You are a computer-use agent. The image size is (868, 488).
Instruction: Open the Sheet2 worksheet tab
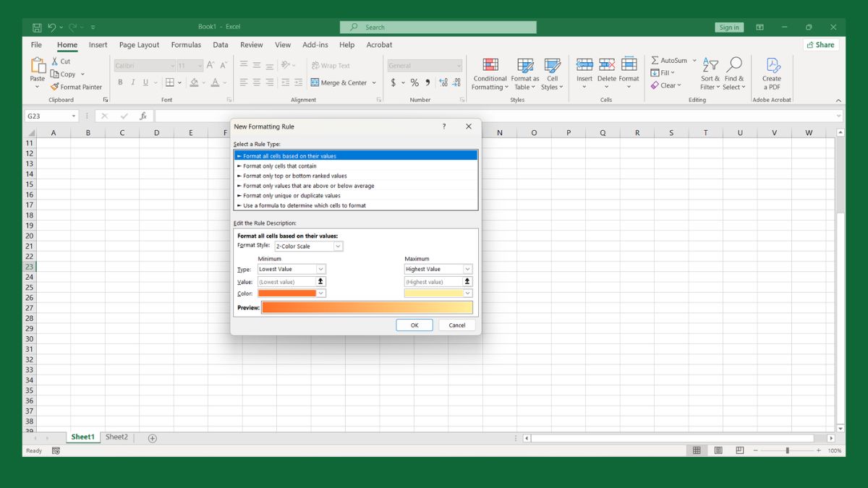point(116,437)
